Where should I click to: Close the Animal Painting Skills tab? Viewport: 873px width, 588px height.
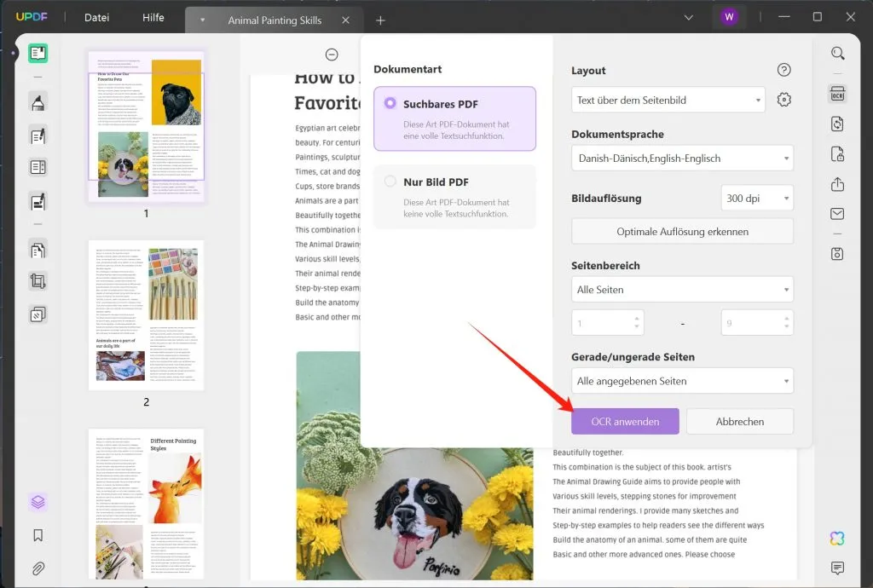point(346,20)
